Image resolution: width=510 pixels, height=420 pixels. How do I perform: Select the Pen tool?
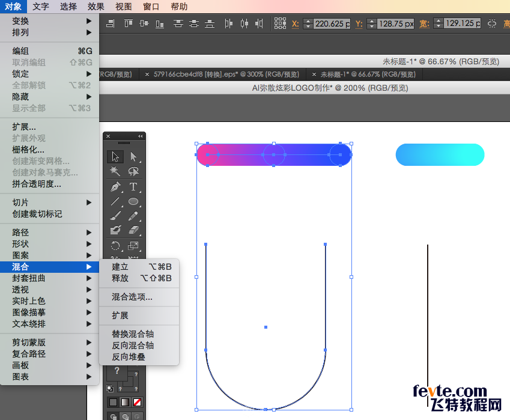pos(115,186)
